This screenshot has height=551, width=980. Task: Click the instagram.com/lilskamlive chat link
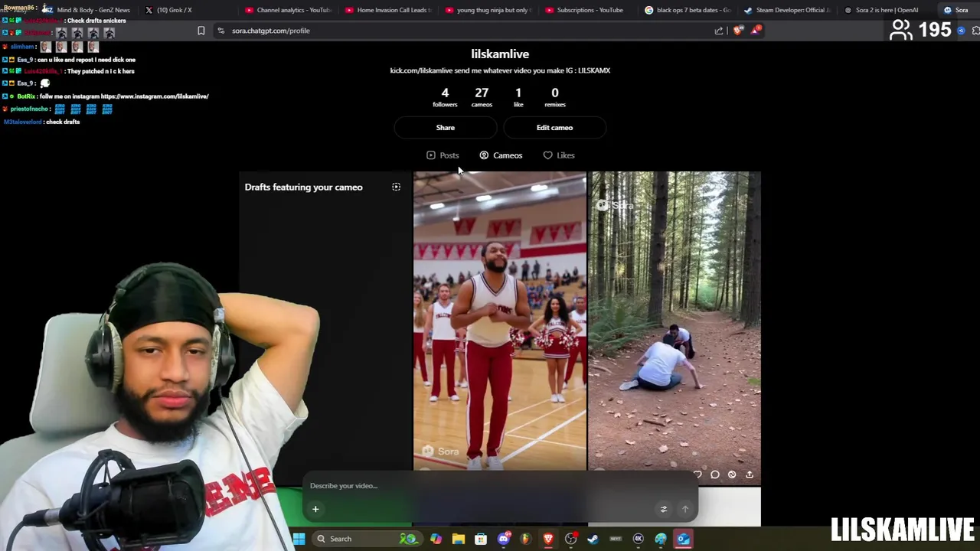[155, 96]
